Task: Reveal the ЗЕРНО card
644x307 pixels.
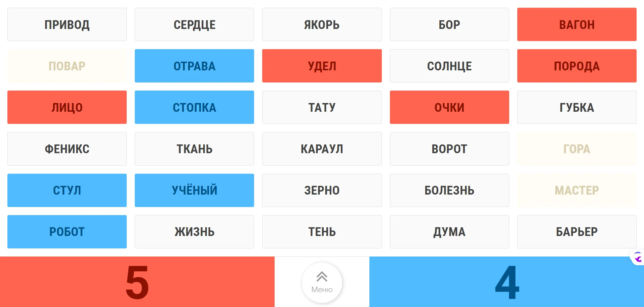Action: click(322, 190)
